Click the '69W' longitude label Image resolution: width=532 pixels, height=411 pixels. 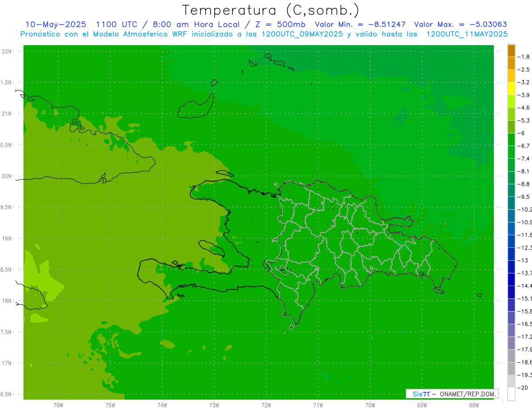click(422, 405)
